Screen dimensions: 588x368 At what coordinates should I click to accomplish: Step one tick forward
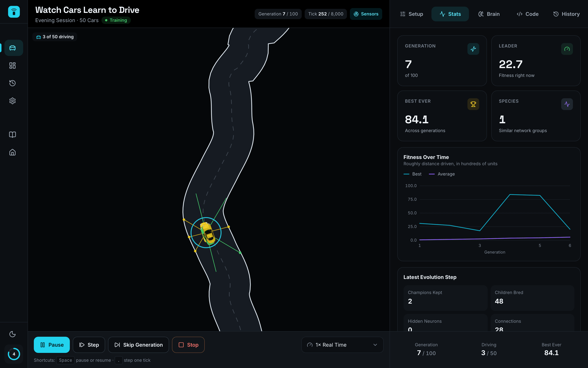coord(89,345)
